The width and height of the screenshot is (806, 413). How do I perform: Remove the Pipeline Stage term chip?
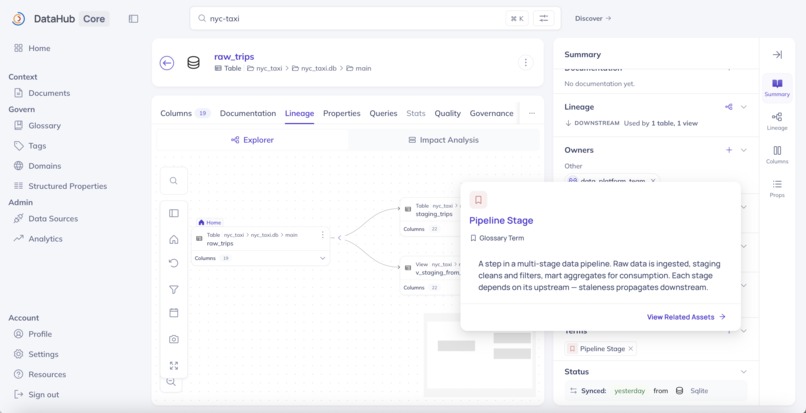pos(631,349)
